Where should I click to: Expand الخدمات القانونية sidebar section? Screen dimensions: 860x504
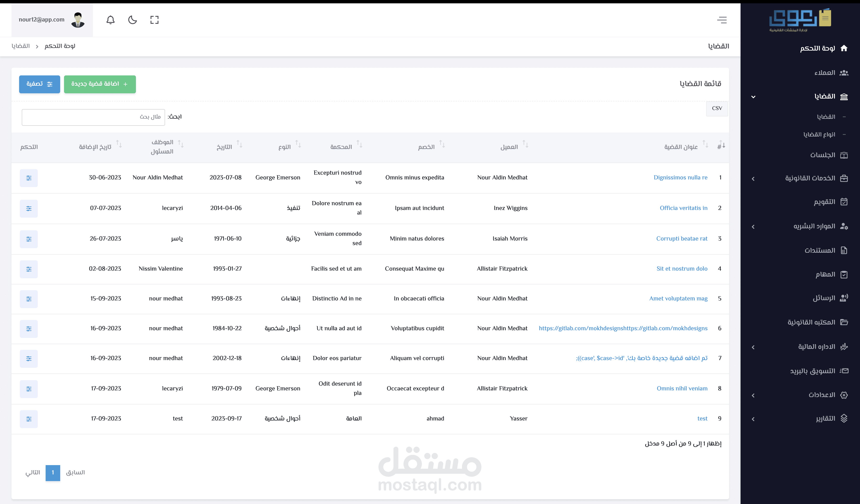tap(810, 178)
